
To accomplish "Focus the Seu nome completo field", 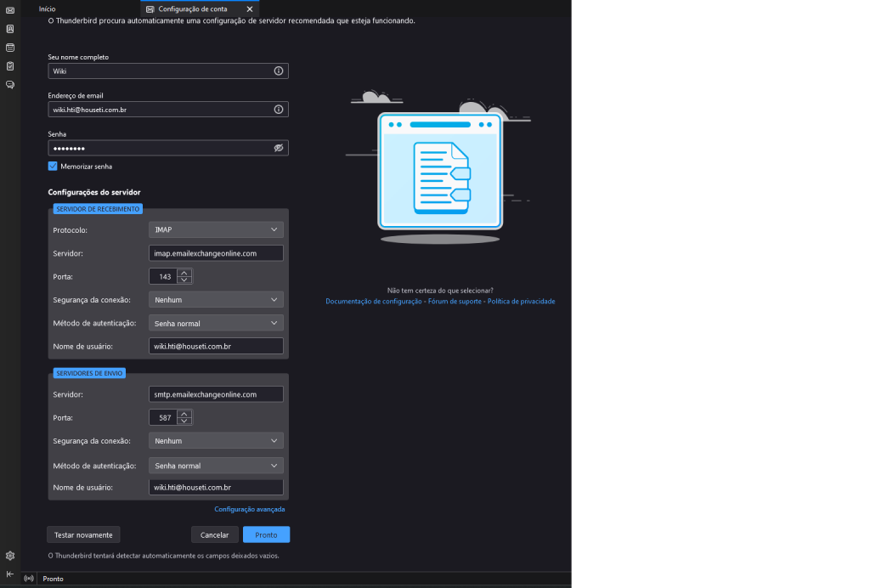I will 168,71.
